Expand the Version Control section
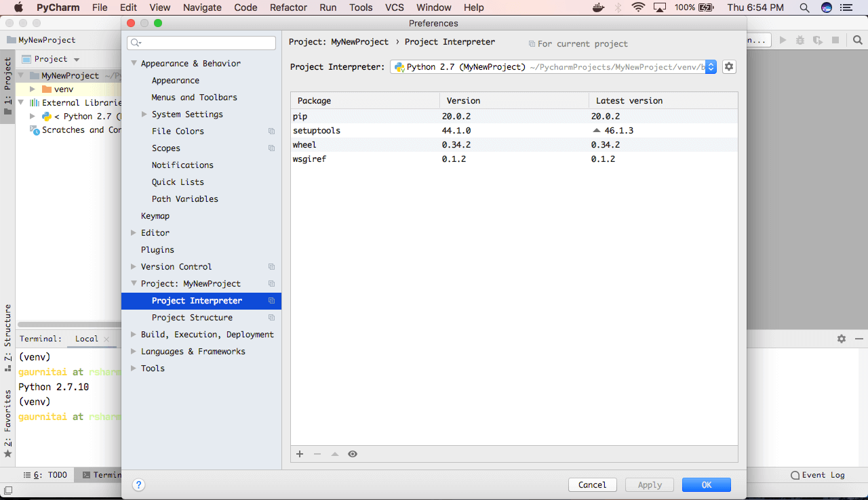Image resolution: width=868 pixels, height=500 pixels. (134, 266)
